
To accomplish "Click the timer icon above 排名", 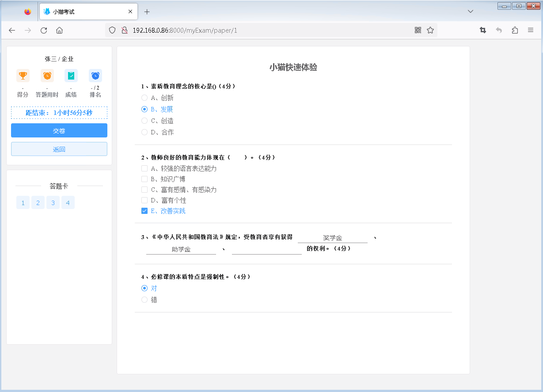I will (95, 76).
